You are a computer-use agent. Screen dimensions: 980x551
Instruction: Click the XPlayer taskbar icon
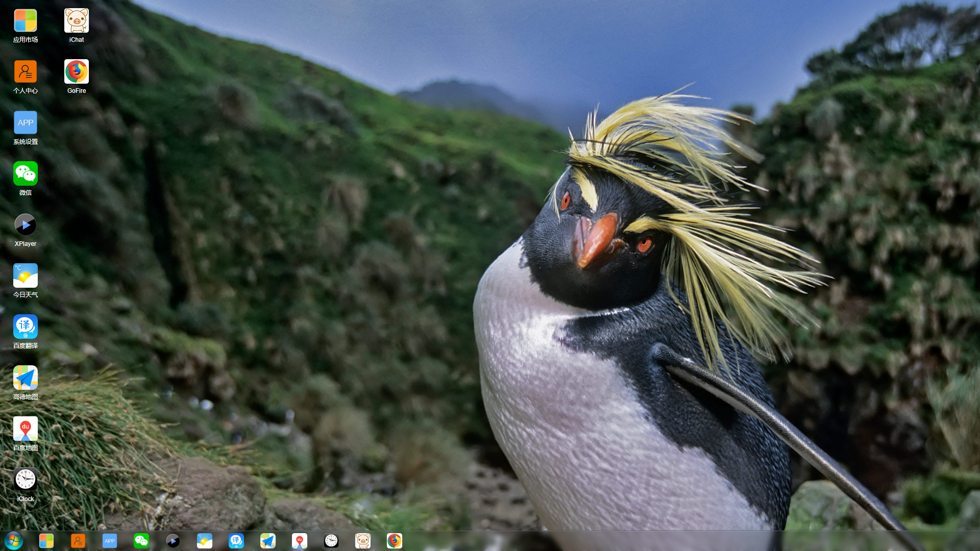coord(173,541)
